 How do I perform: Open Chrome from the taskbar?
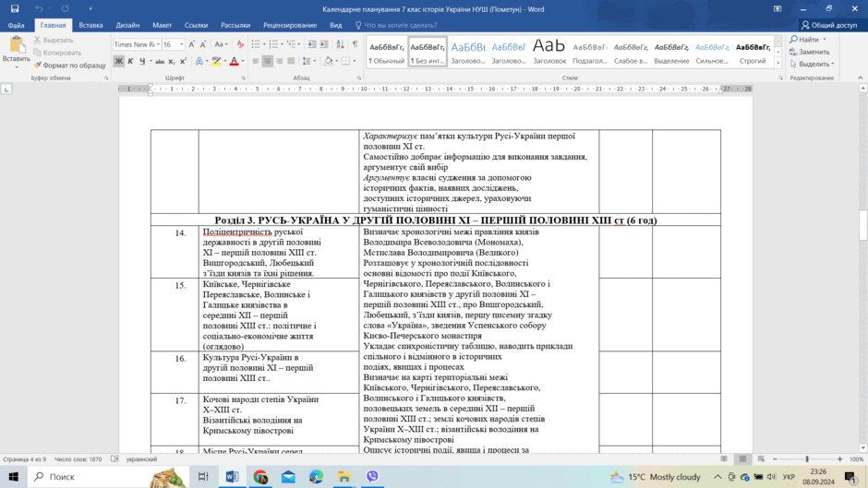point(260,476)
